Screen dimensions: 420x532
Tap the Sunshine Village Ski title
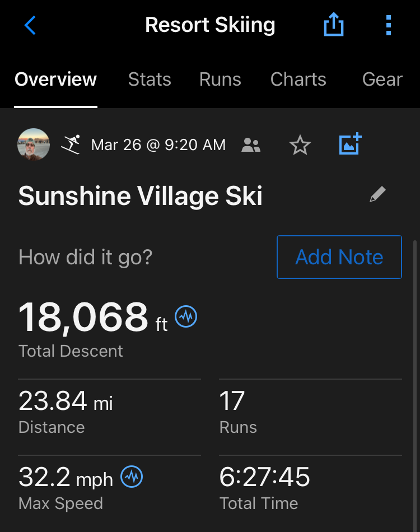coord(141,196)
